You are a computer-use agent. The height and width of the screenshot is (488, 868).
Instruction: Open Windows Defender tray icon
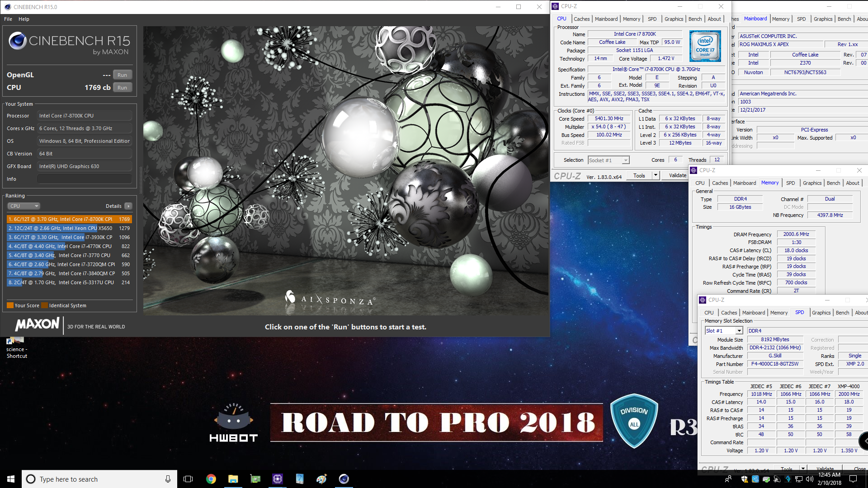pos(744,479)
